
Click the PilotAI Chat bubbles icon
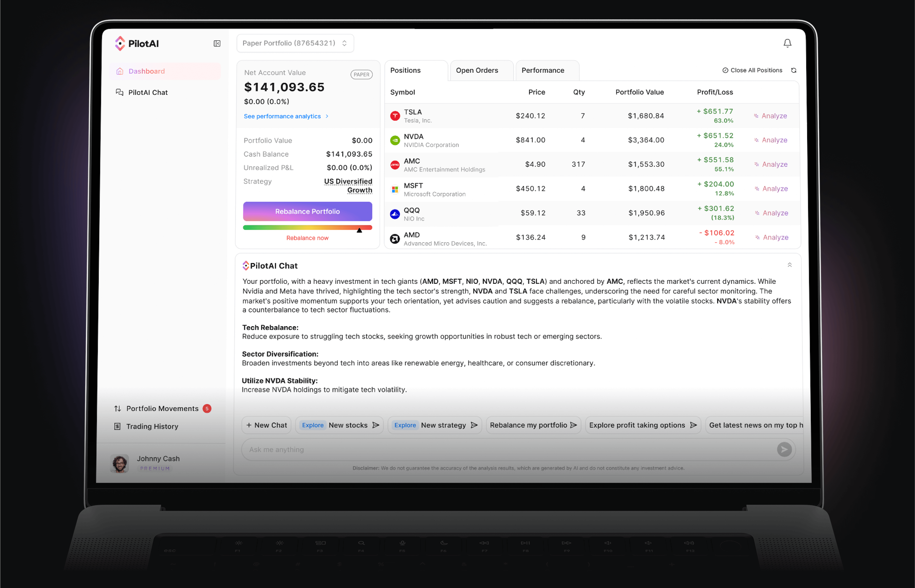120,92
